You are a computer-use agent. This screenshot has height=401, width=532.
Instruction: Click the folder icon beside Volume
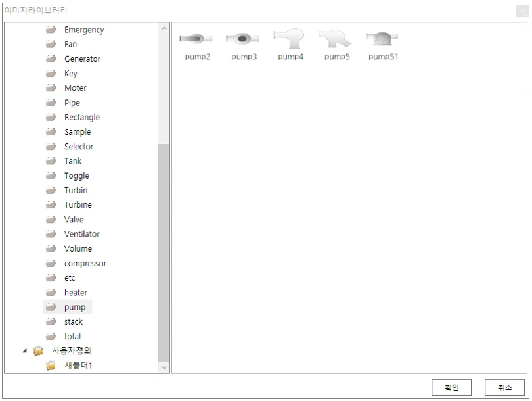coord(51,248)
